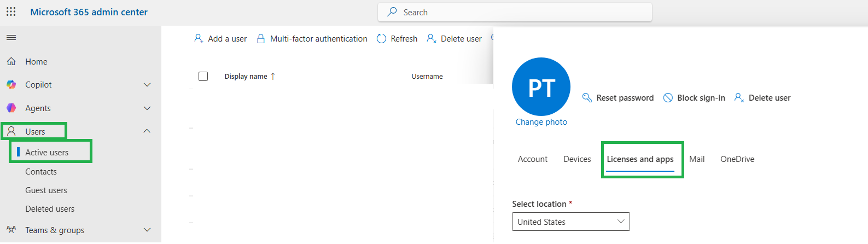Image resolution: width=868 pixels, height=244 pixels.
Task: Click the Agents logo icon
Action: 11,108
